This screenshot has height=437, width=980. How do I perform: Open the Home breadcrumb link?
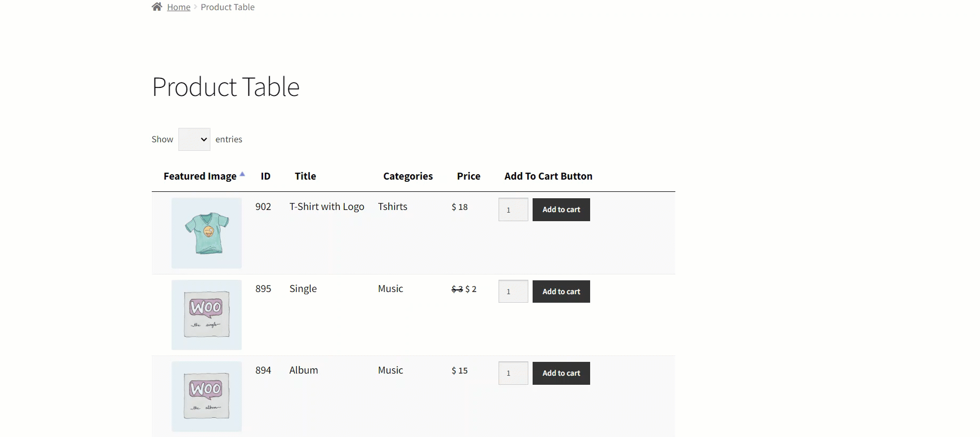(x=178, y=7)
